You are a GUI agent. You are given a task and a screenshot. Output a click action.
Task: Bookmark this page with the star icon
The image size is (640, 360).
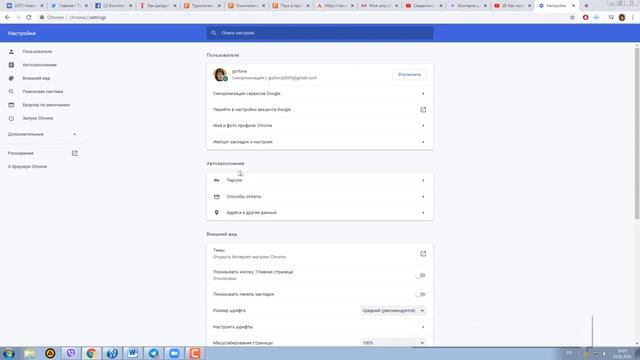click(572, 18)
